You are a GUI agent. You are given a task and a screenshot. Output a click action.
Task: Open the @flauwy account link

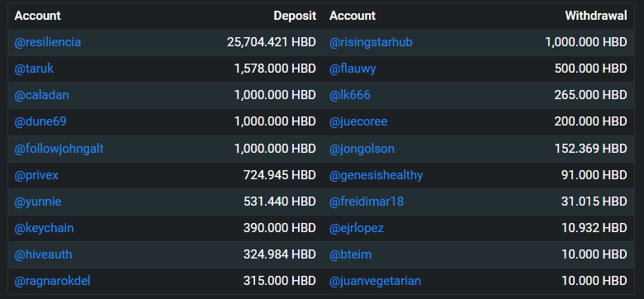(353, 69)
